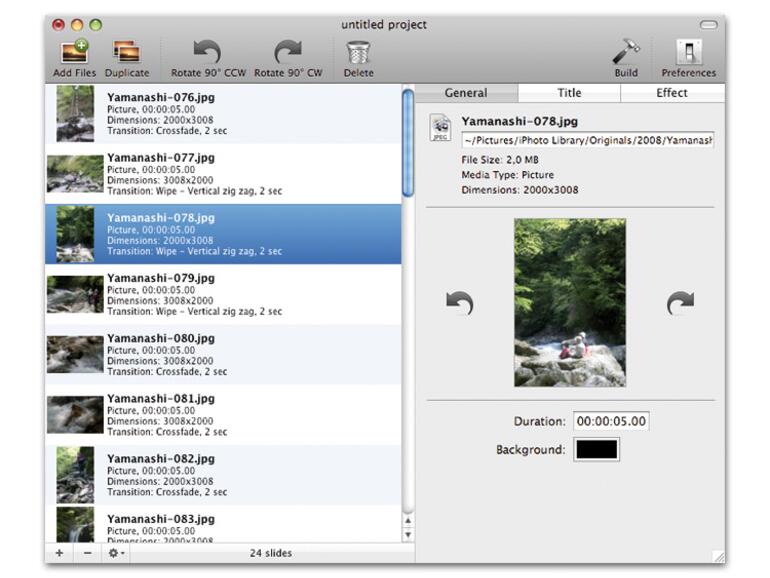Image resolution: width=770 pixels, height=578 pixels.
Task: Rotate preview right with clockwise arrow
Action: click(680, 303)
